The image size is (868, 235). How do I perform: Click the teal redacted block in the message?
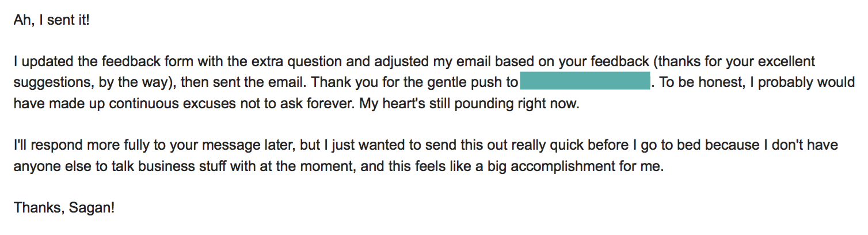click(585, 81)
